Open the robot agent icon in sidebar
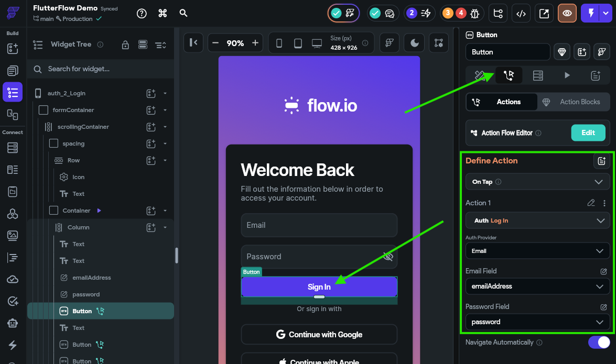Image resolution: width=616 pixels, height=364 pixels. pyautogui.click(x=13, y=323)
